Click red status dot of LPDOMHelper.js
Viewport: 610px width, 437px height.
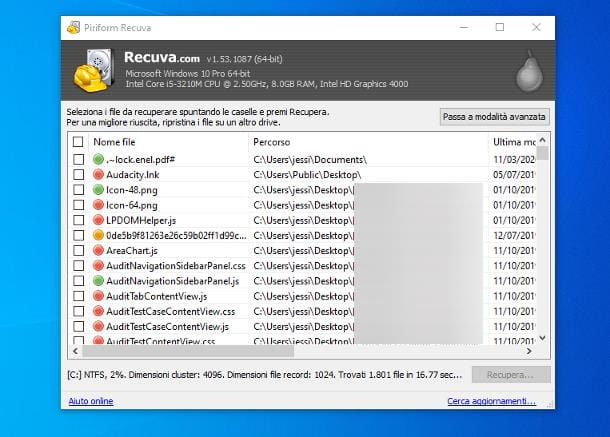click(98, 220)
